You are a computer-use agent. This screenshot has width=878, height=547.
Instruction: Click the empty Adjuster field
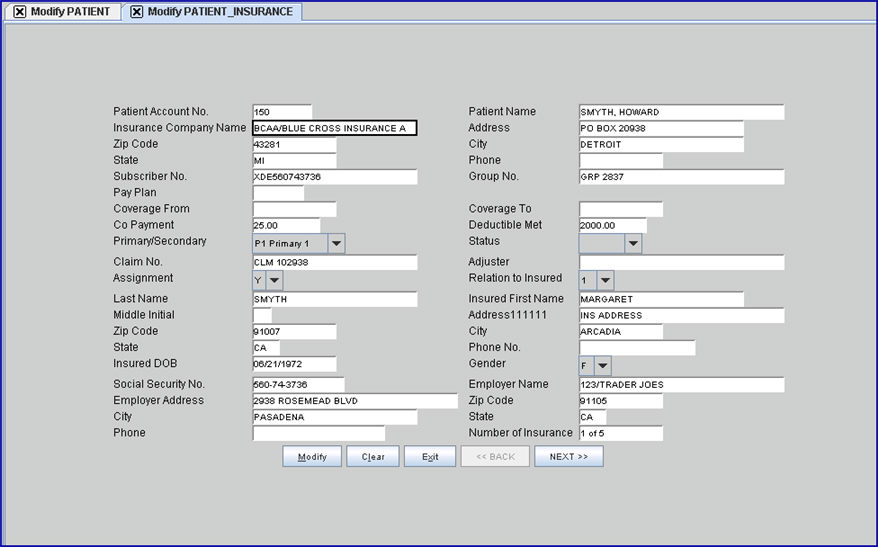(681, 263)
